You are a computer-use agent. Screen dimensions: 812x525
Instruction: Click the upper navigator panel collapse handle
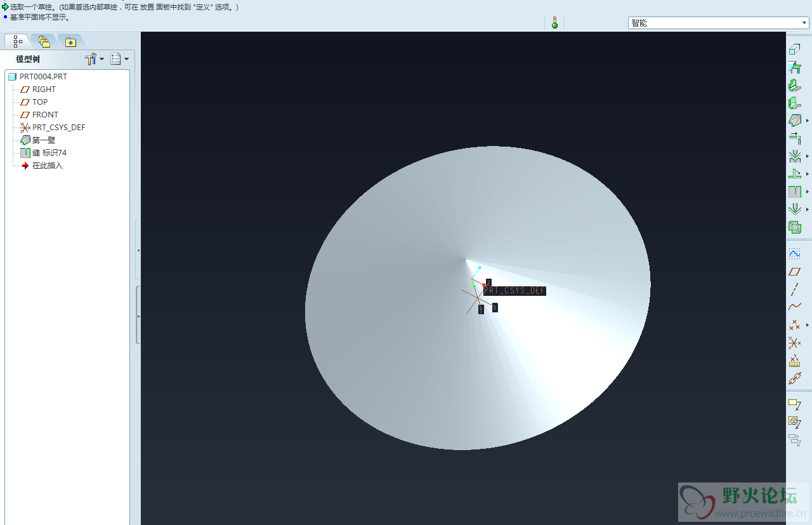click(138, 250)
